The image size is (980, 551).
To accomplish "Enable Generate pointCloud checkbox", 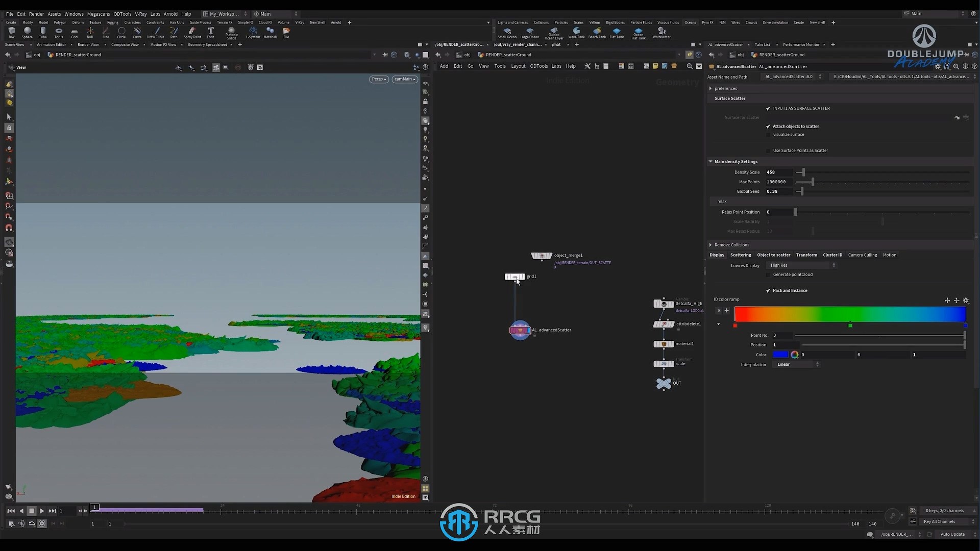I will coord(768,274).
